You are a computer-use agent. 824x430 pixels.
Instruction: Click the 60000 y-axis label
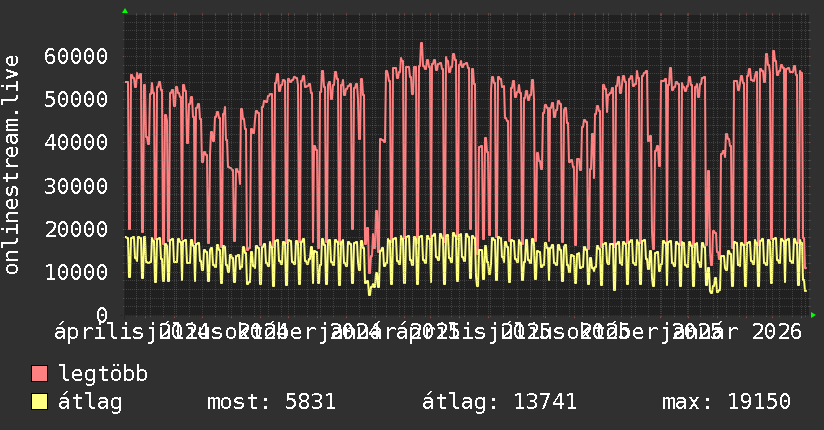(x=76, y=56)
